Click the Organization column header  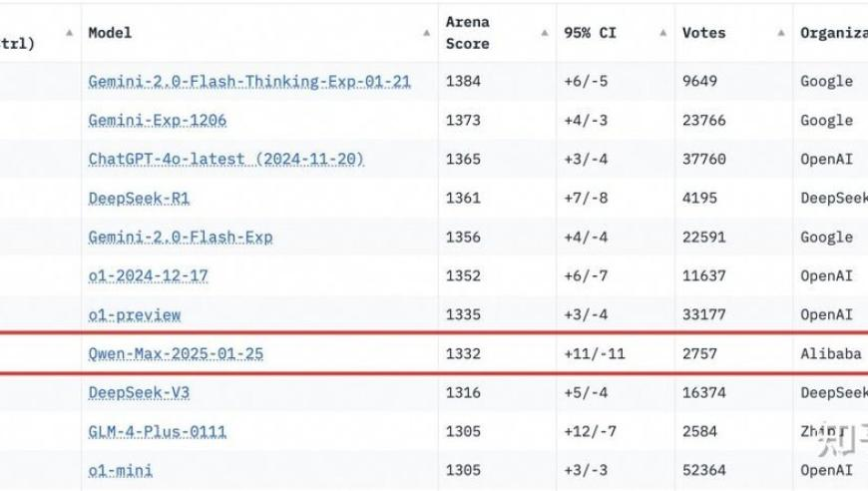tap(834, 33)
